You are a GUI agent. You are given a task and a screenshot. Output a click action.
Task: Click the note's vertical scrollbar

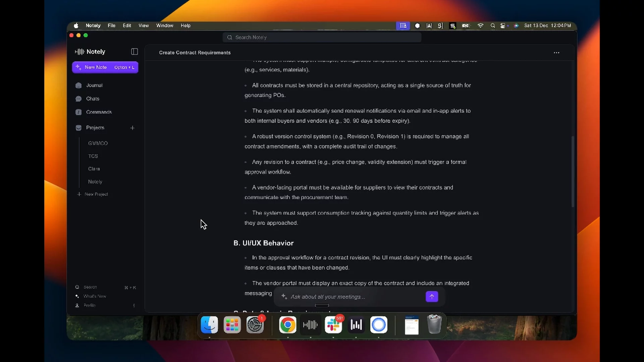pos(573,172)
